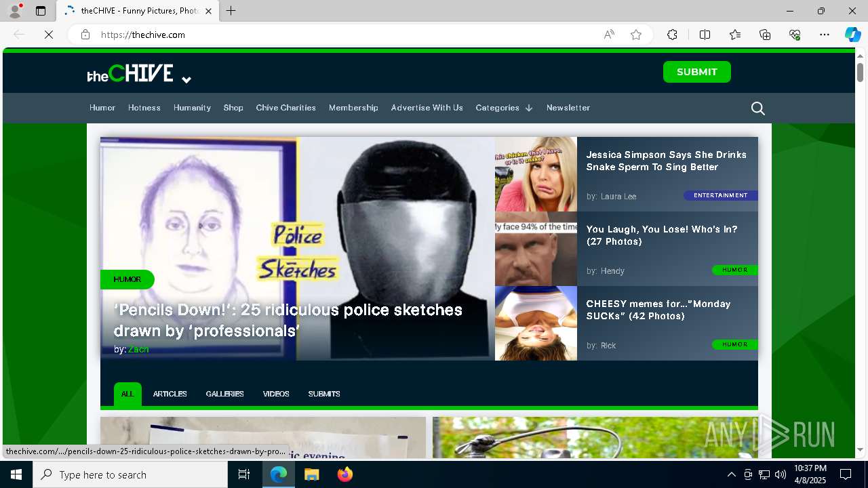Screen dimensions: 868x488
Task: Open the Edge profile icon
Action: 15,11
